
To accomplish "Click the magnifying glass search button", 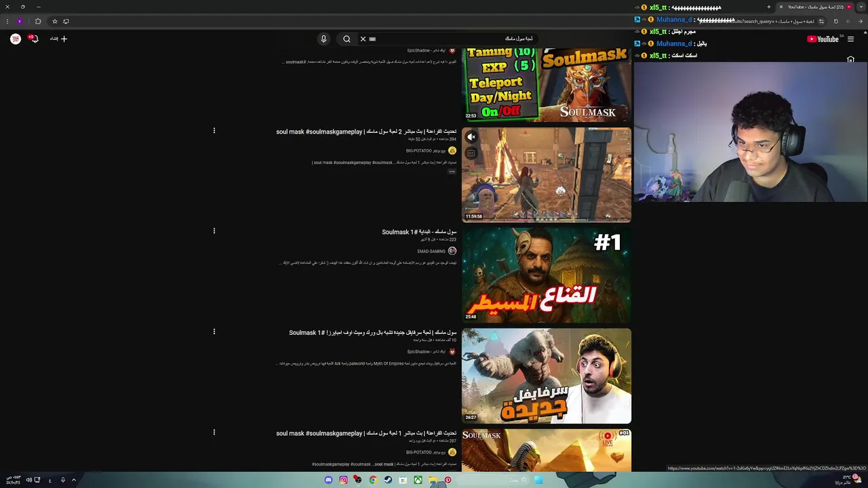I will click(x=347, y=39).
